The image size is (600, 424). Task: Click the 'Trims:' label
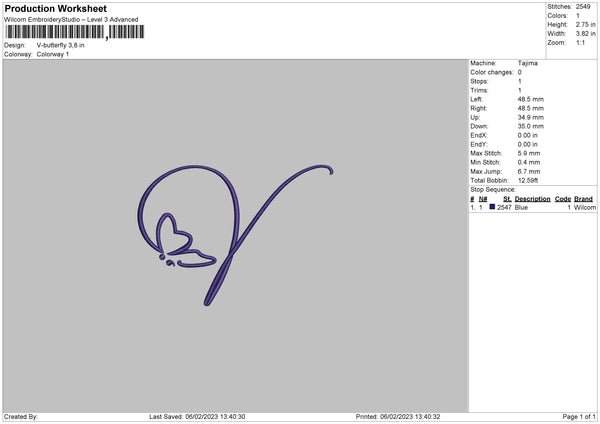(479, 90)
